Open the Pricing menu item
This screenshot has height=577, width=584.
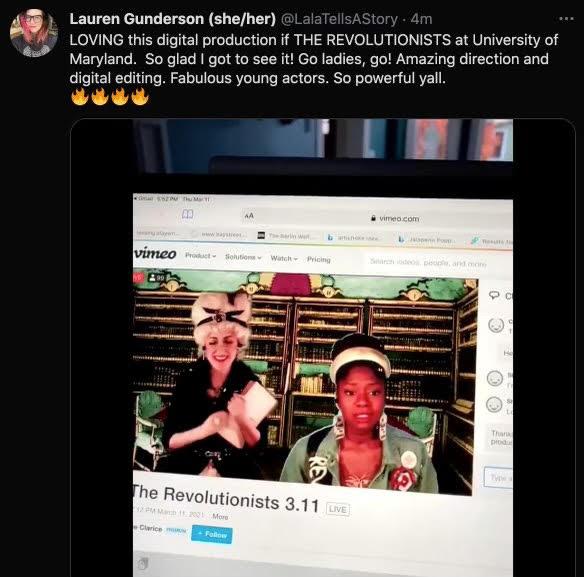click(x=318, y=259)
